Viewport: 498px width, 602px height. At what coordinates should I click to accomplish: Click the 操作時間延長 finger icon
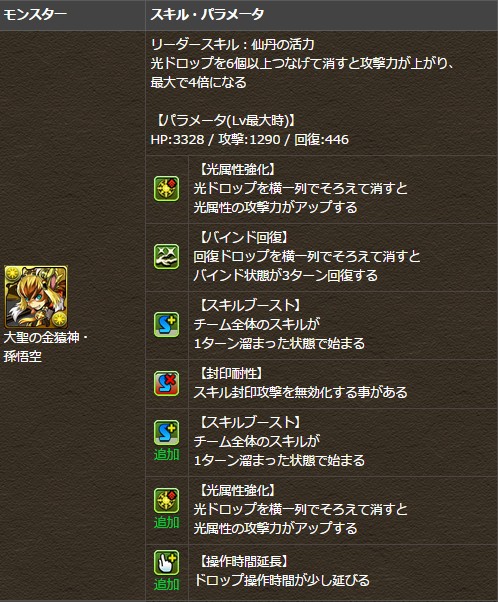click(167, 562)
